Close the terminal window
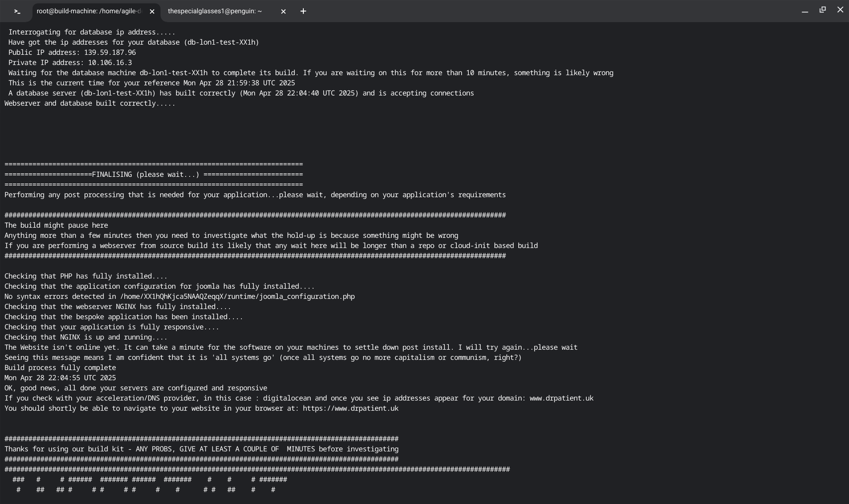 (x=840, y=10)
